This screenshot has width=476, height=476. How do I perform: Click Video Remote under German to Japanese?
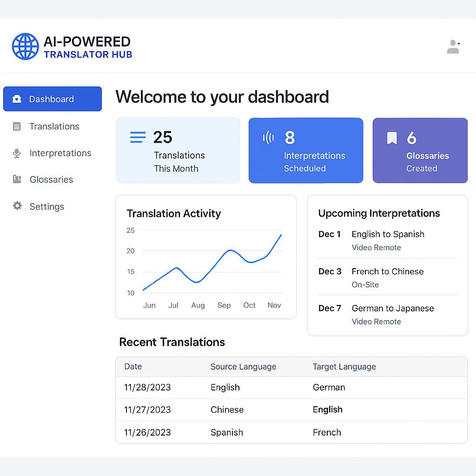(x=377, y=322)
